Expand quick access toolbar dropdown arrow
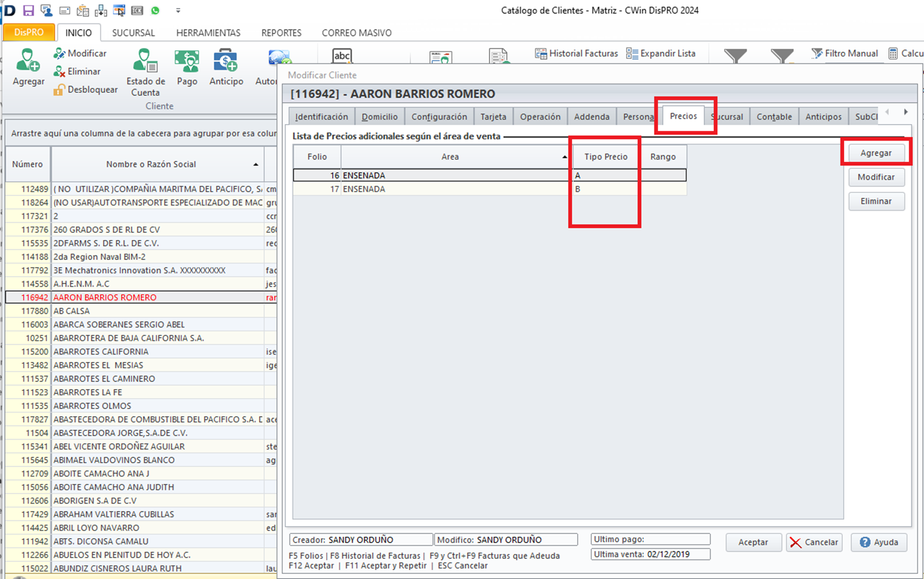924x579 pixels. click(x=178, y=10)
